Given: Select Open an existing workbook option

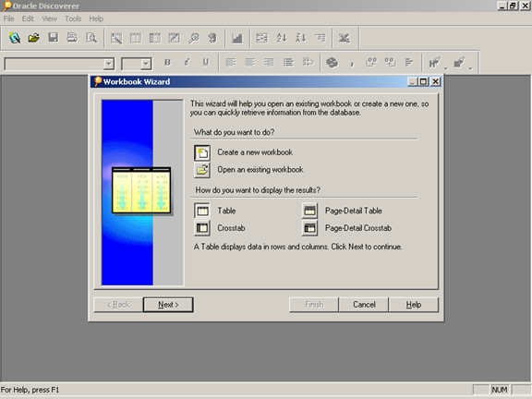Looking at the screenshot, I should tap(202, 170).
